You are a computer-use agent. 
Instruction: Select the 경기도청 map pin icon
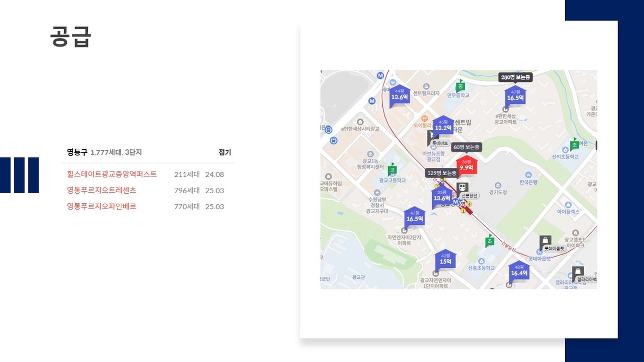pos(498,185)
